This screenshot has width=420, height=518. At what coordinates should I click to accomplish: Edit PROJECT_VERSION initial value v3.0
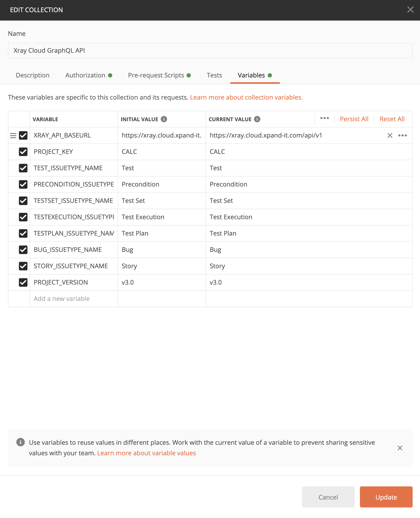tap(162, 282)
